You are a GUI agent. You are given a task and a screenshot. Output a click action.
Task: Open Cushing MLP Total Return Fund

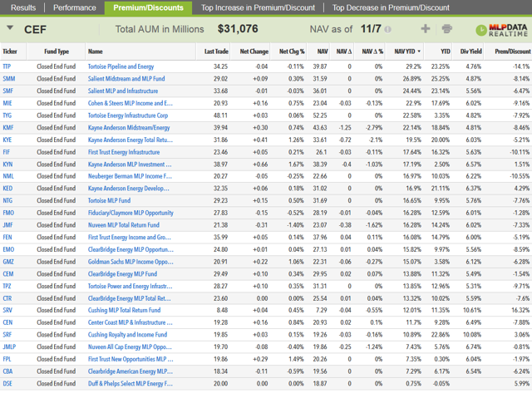[124, 310]
